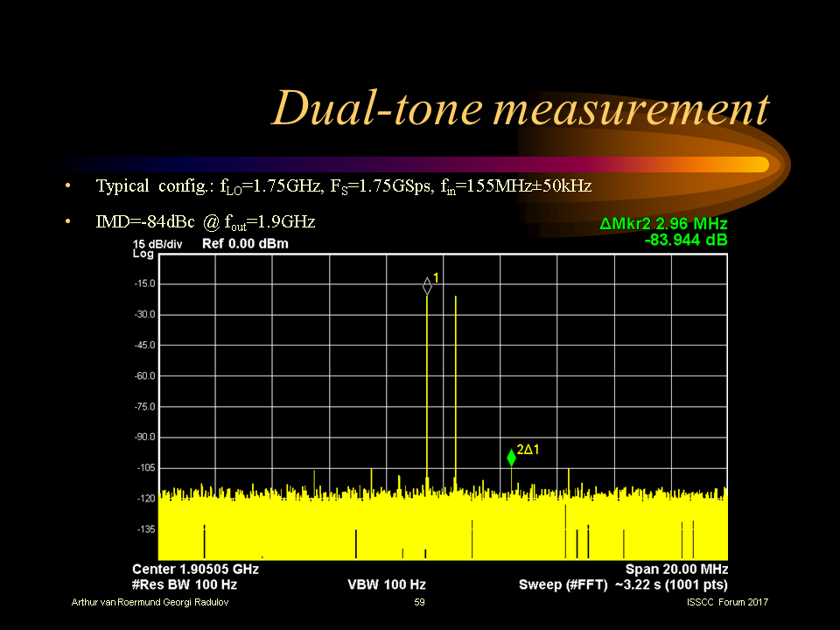Select Center 1.90505 GHz field
Image resolution: width=840 pixels, height=630 pixels.
195,569
